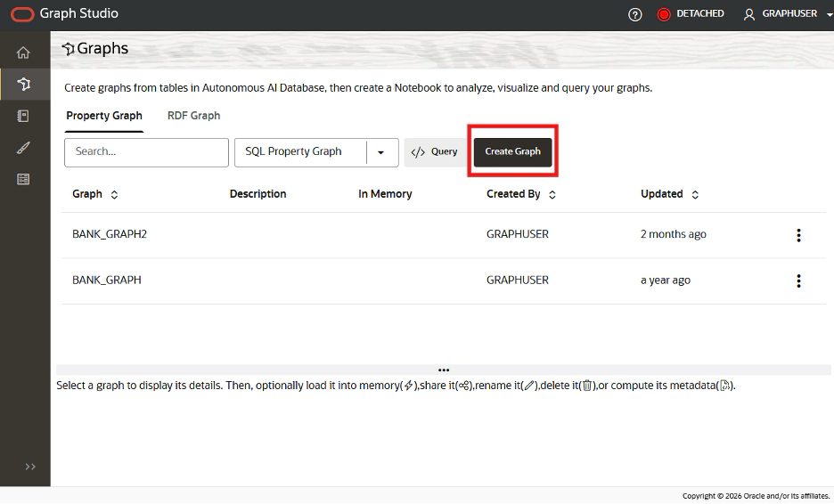Click the Query button
Image resolution: width=834 pixels, height=504 pixels.
point(435,152)
